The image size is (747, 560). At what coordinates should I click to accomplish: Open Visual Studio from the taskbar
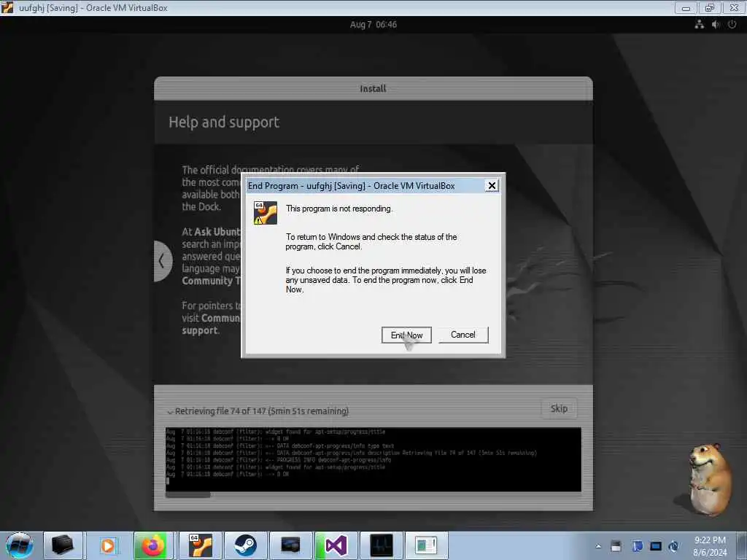tap(336, 545)
